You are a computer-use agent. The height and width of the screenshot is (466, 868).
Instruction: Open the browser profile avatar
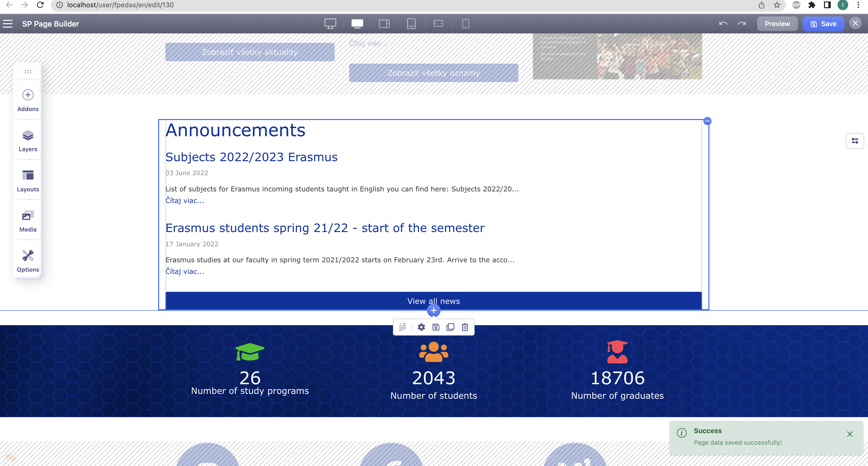pyautogui.click(x=843, y=5)
